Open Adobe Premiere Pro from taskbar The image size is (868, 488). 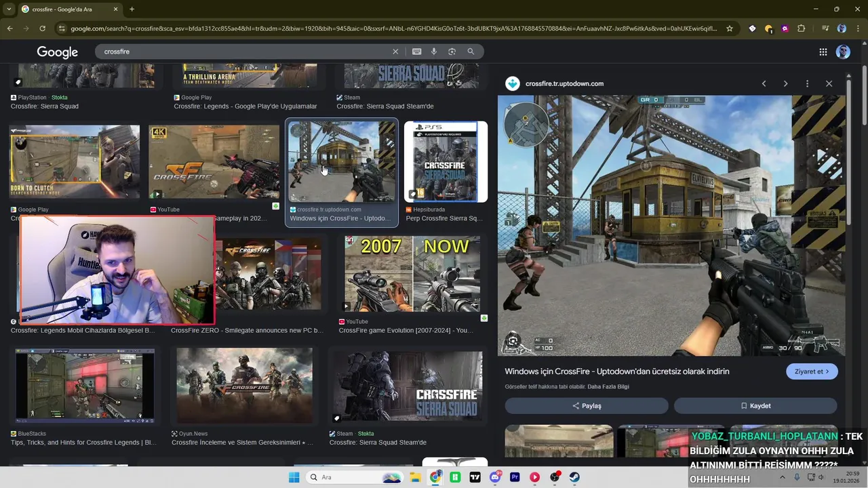[x=515, y=477]
